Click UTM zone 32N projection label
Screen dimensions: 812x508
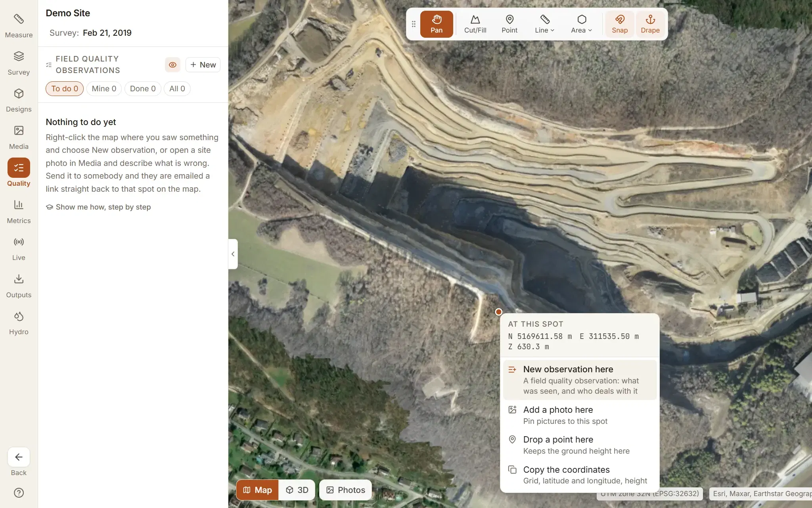pyautogui.click(x=649, y=494)
